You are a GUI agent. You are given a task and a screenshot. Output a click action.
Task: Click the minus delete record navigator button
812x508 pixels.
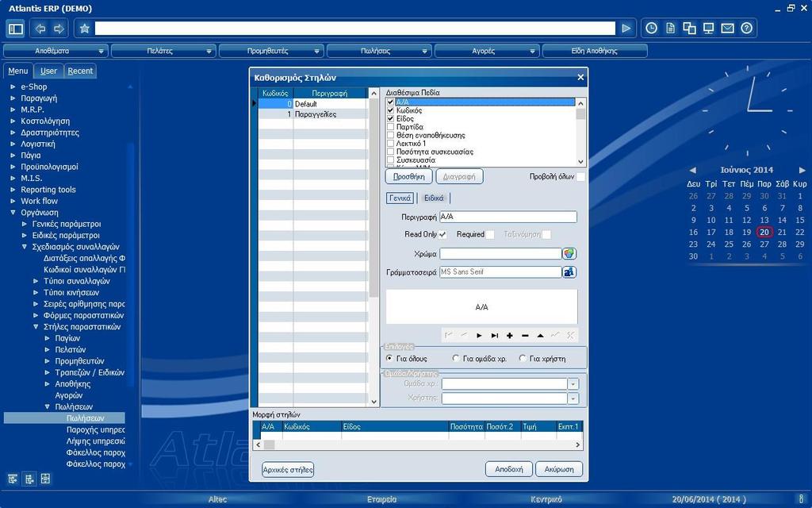click(x=525, y=336)
